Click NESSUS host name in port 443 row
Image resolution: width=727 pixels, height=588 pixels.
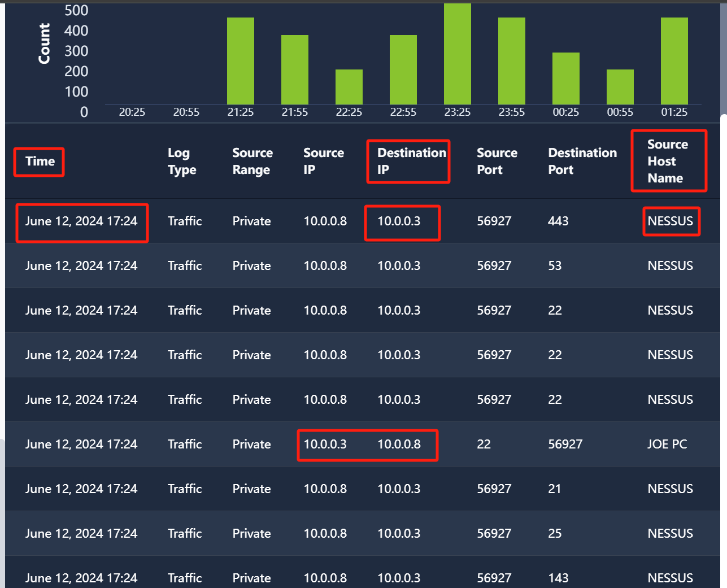coord(671,221)
